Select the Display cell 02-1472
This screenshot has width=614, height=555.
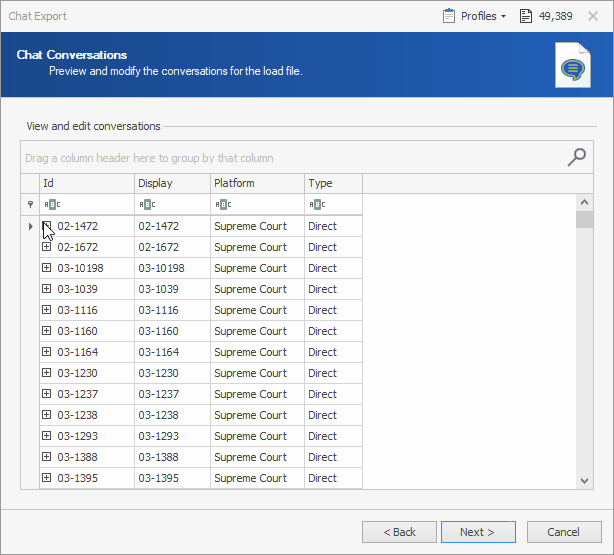click(172, 226)
